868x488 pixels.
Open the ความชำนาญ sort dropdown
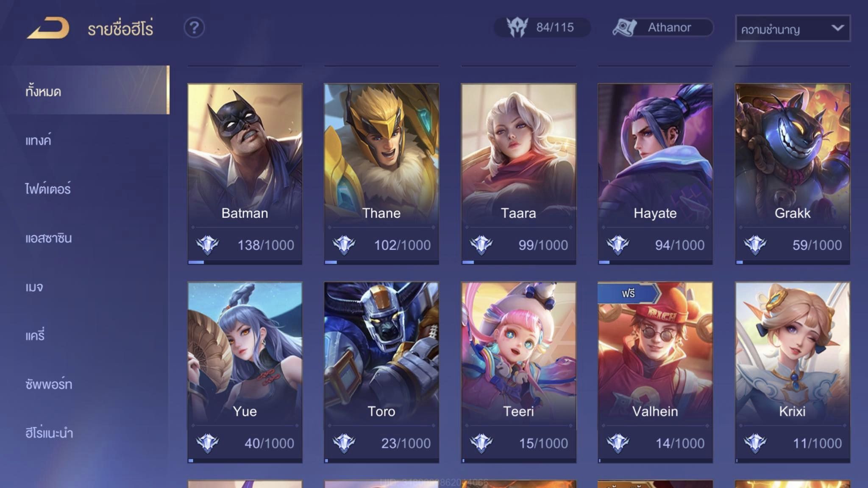(x=793, y=28)
